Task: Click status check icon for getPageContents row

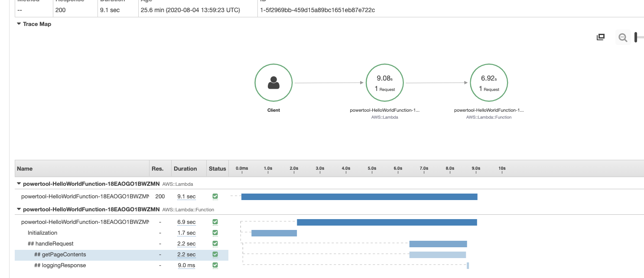Action: click(215, 254)
